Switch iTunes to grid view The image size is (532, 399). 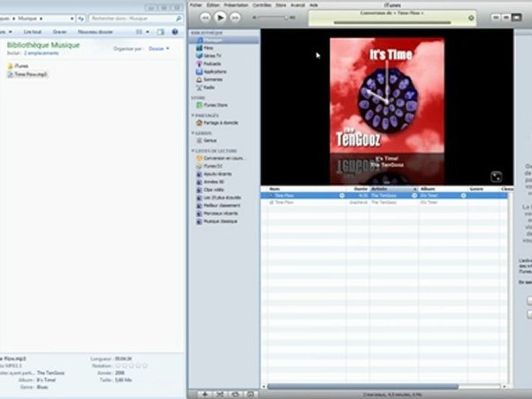pos(506,17)
